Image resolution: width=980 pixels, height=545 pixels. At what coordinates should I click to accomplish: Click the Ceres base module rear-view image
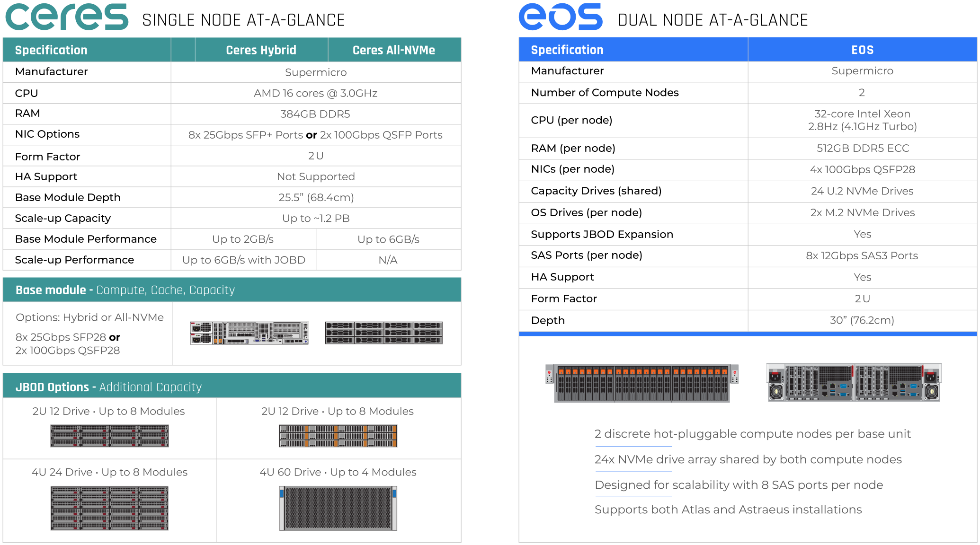point(249,333)
